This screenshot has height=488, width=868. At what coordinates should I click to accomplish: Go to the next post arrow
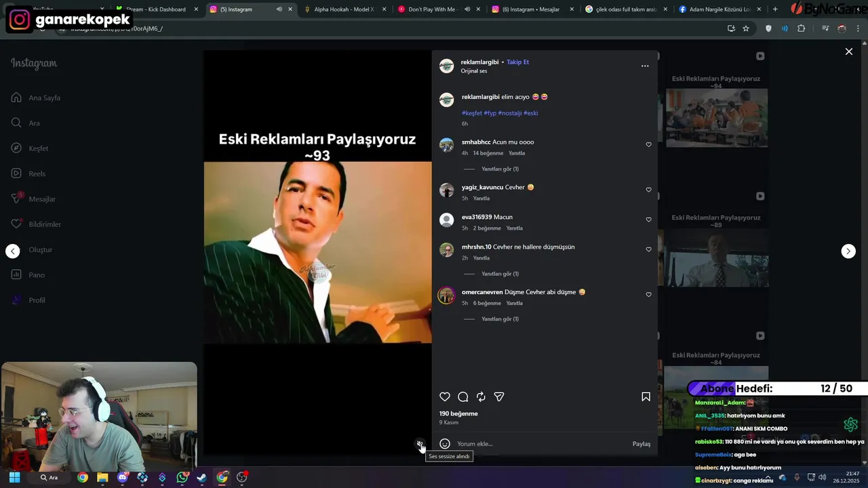click(x=848, y=251)
